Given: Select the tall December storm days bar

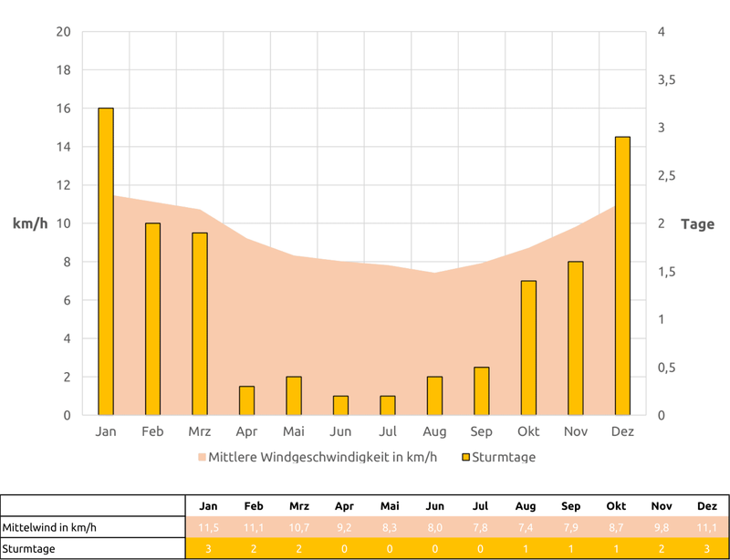Looking at the screenshot, I should pyautogui.click(x=622, y=276).
